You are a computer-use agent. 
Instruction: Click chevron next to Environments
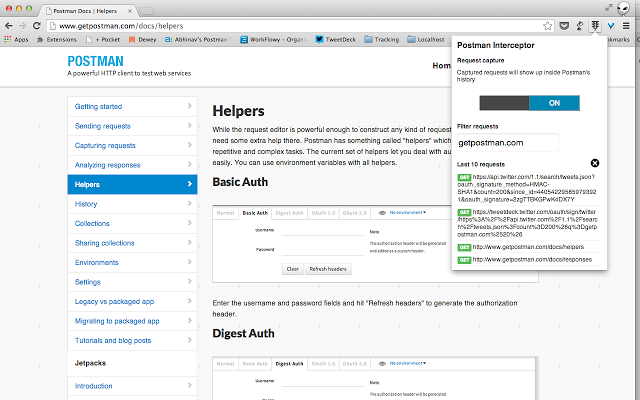click(x=189, y=262)
